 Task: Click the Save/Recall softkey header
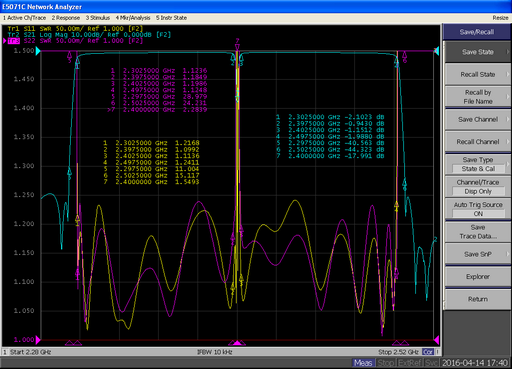(477, 32)
